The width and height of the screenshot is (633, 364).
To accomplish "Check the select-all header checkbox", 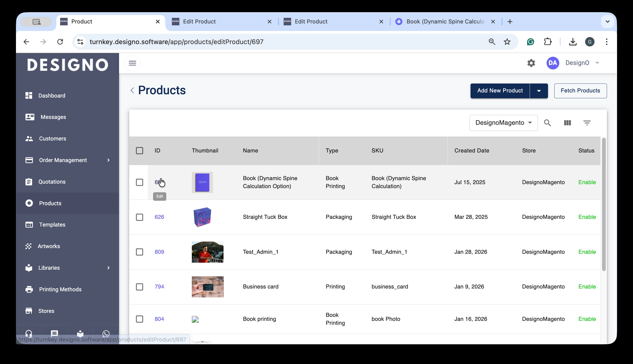I will 139,151.
